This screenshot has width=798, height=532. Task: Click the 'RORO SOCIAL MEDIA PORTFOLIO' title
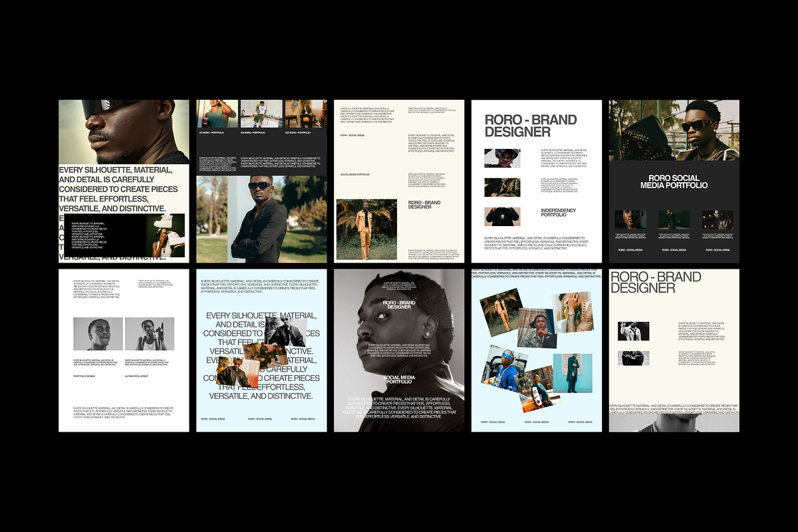tap(674, 182)
